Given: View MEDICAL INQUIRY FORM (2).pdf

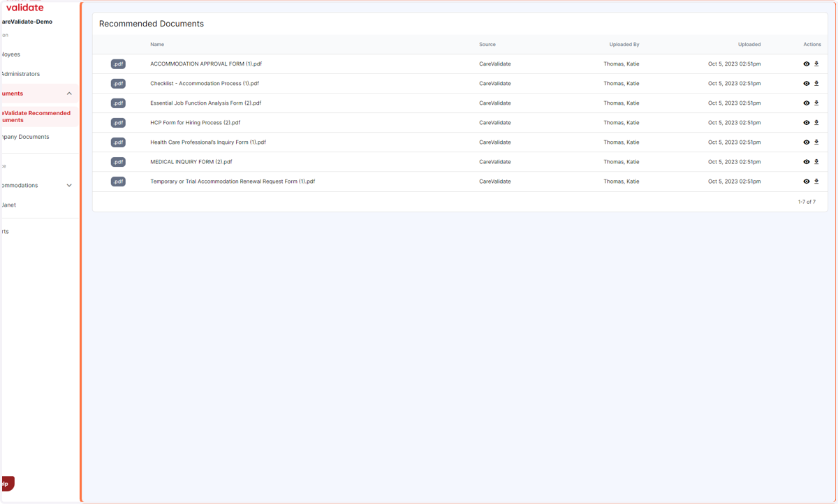Looking at the screenshot, I should [807, 162].
